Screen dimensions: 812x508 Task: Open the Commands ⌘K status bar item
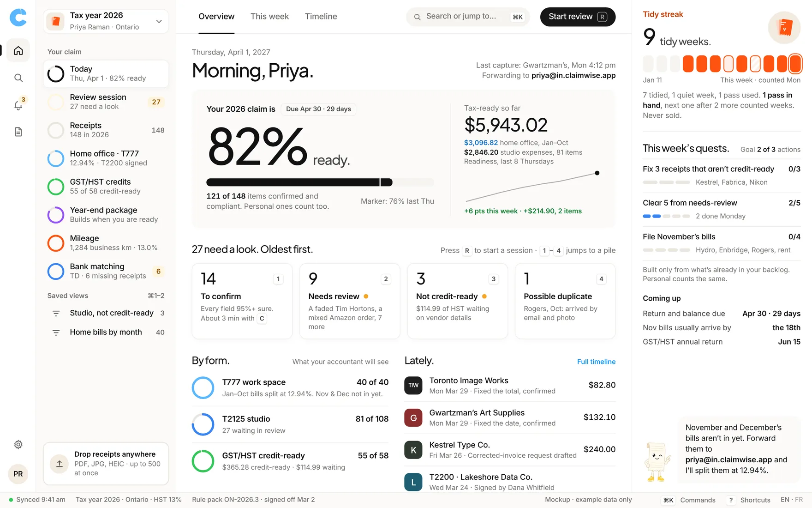tap(689, 500)
